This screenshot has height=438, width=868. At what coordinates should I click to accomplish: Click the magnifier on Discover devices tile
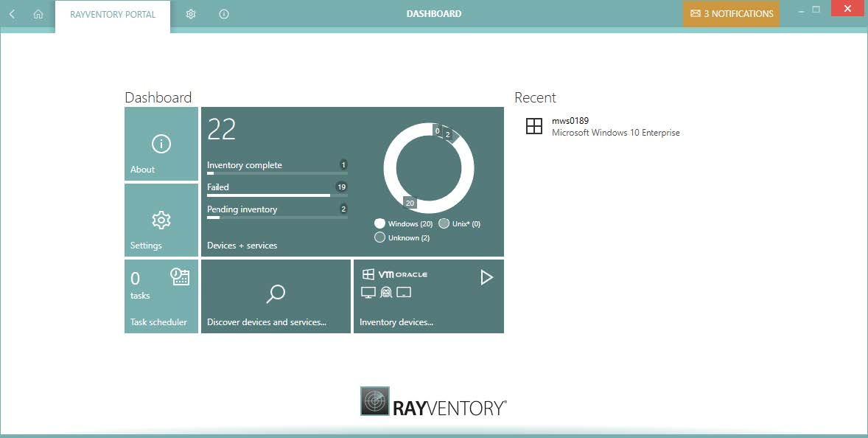pos(276,294)
